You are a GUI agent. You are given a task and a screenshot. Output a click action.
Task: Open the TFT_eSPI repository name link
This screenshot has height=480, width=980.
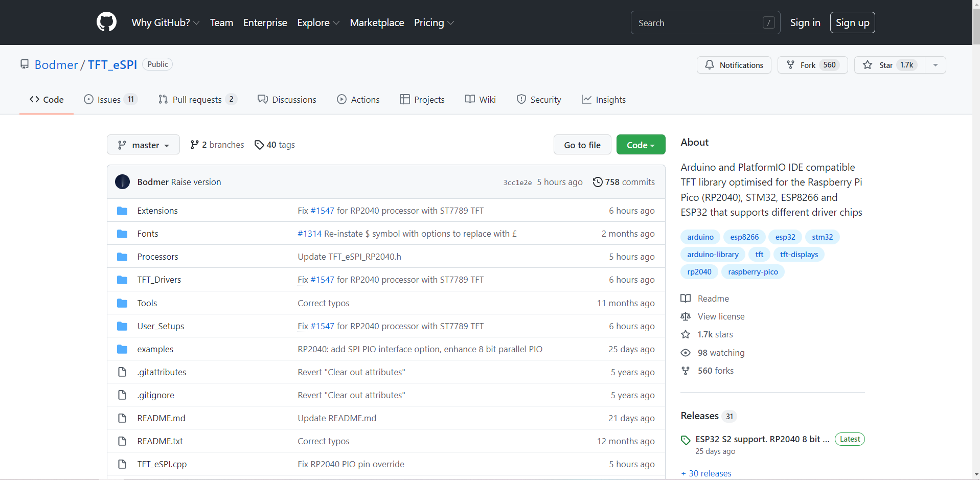pos(112,64)
